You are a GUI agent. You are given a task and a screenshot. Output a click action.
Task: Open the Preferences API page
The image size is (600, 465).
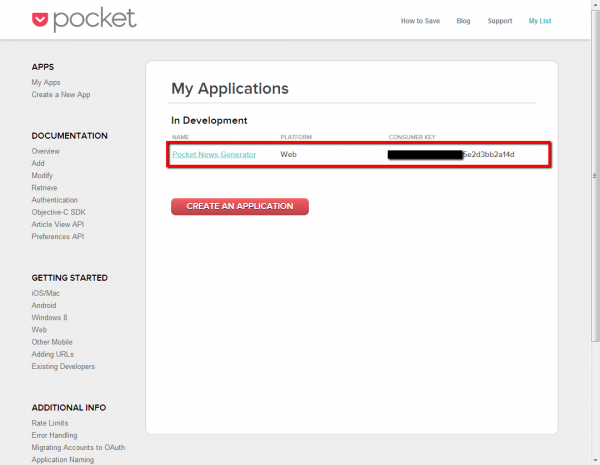58,237
